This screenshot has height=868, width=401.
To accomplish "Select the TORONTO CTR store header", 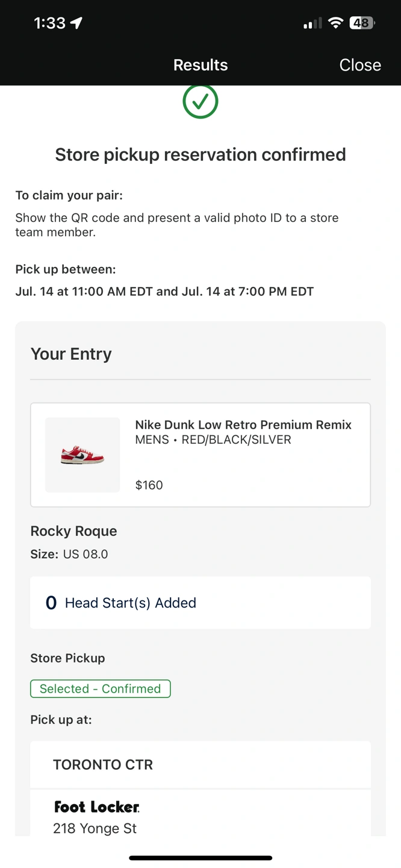I will [x=103, y=764].
